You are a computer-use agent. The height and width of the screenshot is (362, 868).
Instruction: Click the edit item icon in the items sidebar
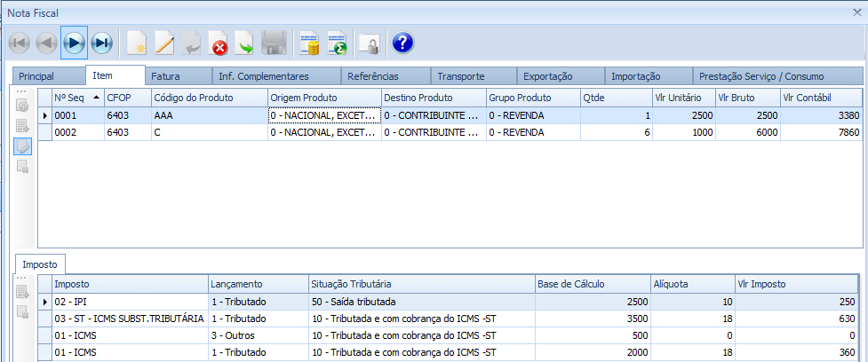(x=22, y=145)
